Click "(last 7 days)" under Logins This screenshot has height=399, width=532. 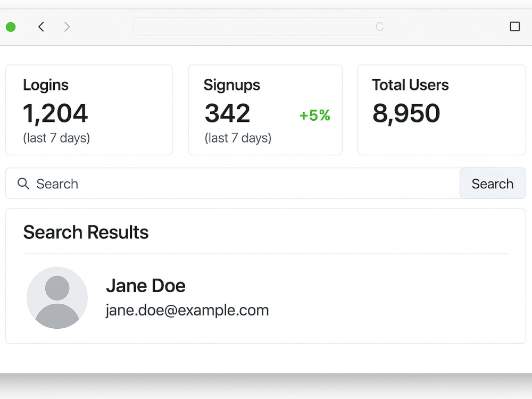coord(56,138)
